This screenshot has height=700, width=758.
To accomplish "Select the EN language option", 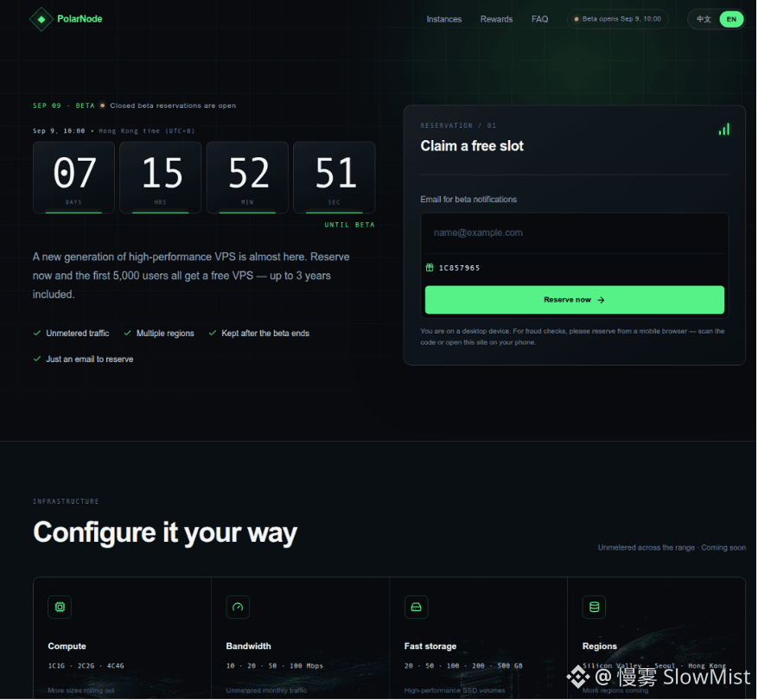I will (731, 19).
